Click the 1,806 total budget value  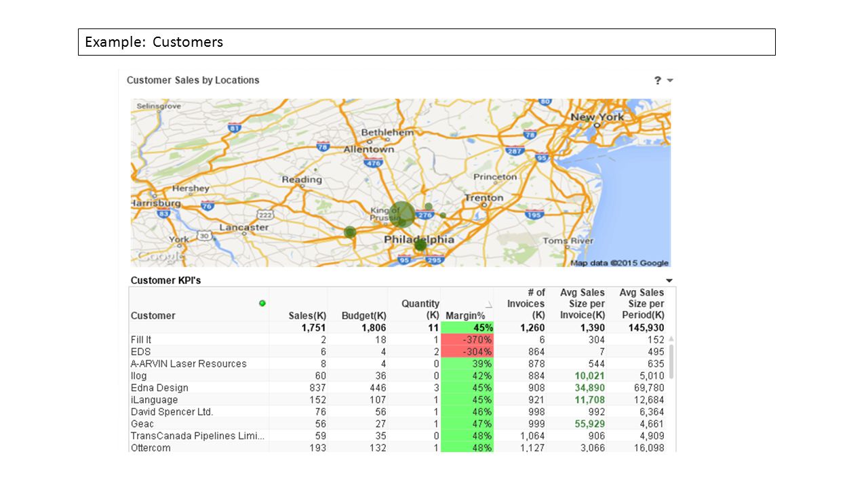tap(373, 328)
